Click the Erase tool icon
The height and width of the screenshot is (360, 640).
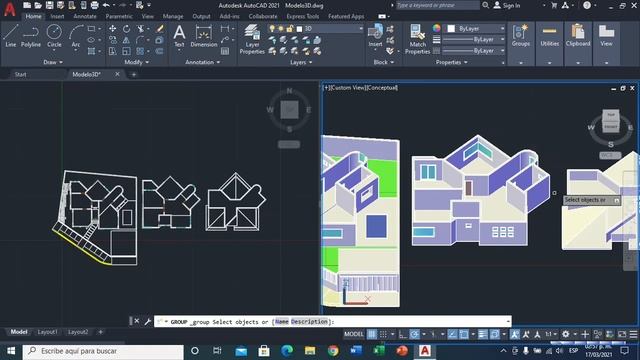[x=160, y=29]
